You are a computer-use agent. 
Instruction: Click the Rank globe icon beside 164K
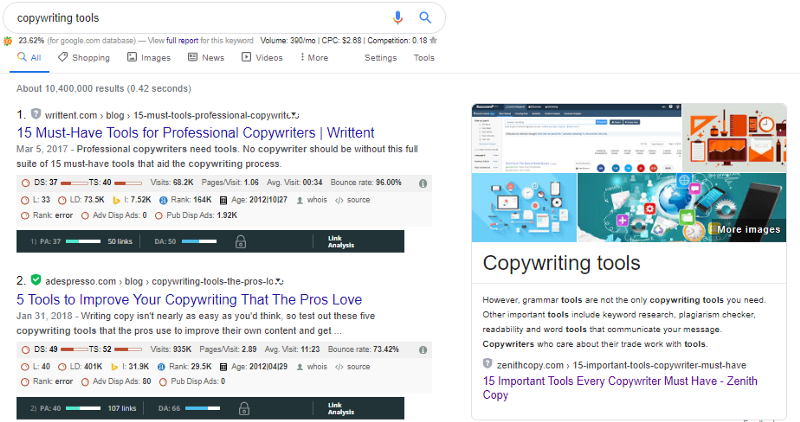tap(163, 200)
